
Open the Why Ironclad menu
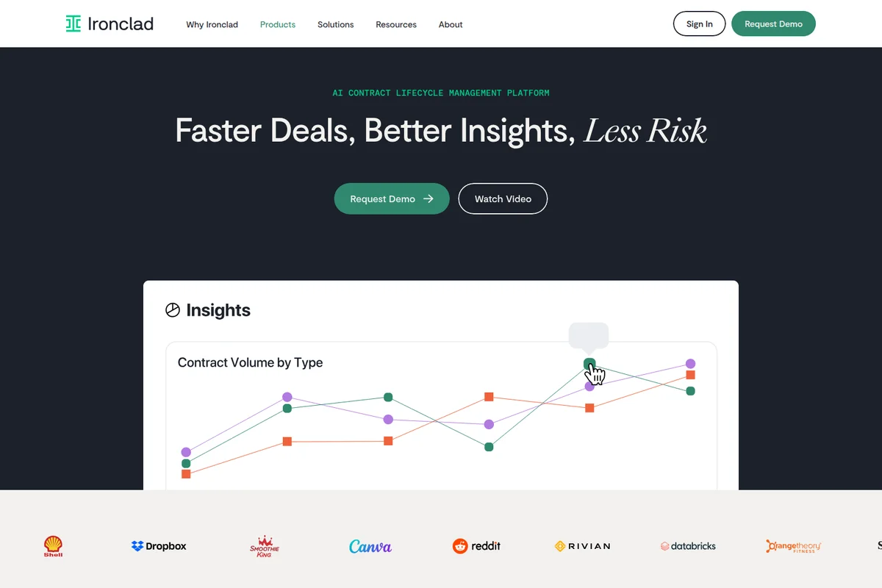pos(212,24)
